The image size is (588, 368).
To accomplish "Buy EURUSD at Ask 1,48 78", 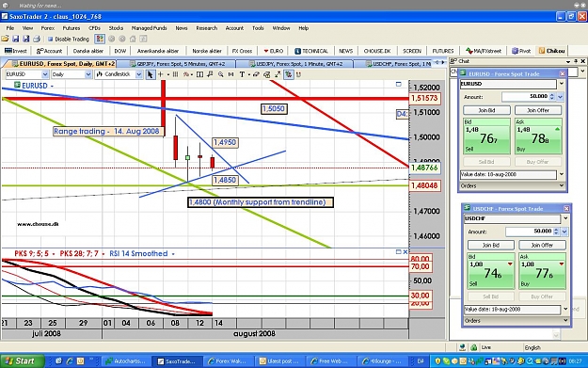I will click(x=538, y=136).
